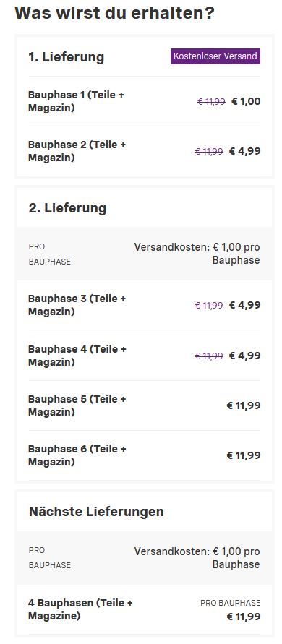Image resolution: width=282 pixels, height=644 pixels.
Task: Click the € 11,99 price of Bauphase 6
Action: tap(244, 455)
